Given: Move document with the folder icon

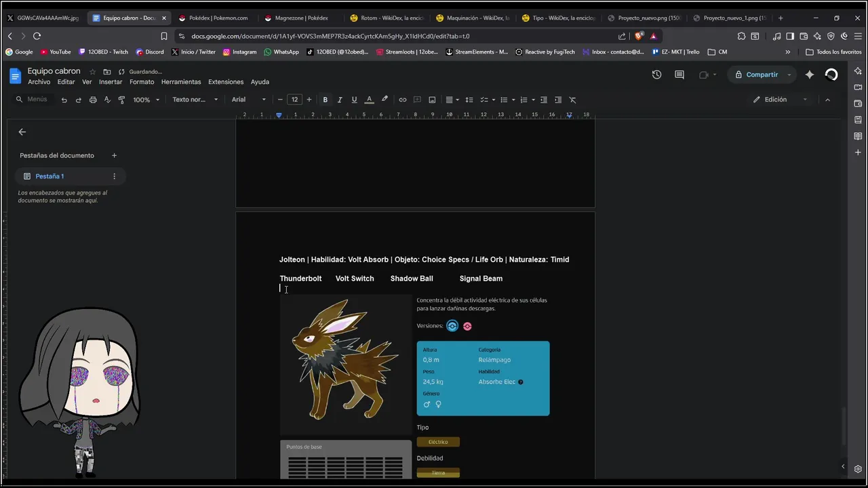Looking at the screenshot, I should click(x=106, y=72).
